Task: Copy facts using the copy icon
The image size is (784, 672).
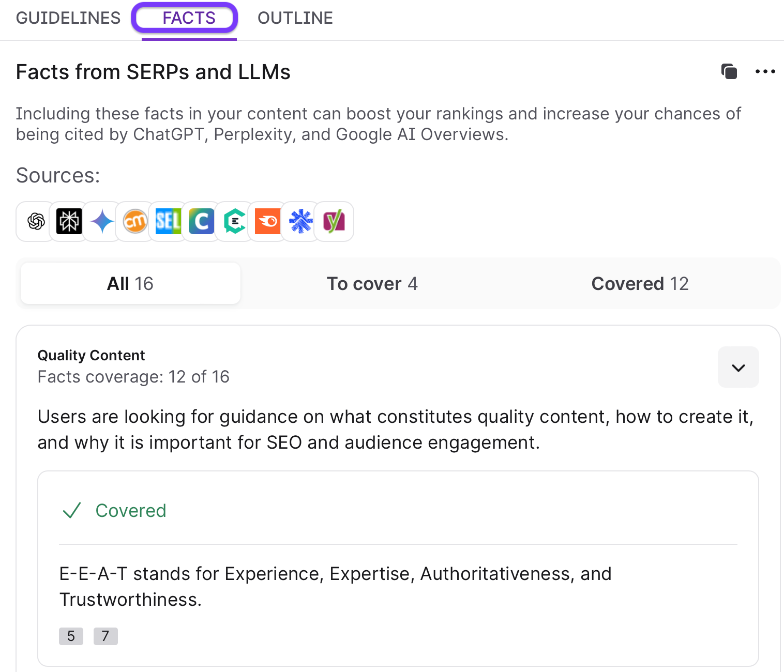Action: 729,71
